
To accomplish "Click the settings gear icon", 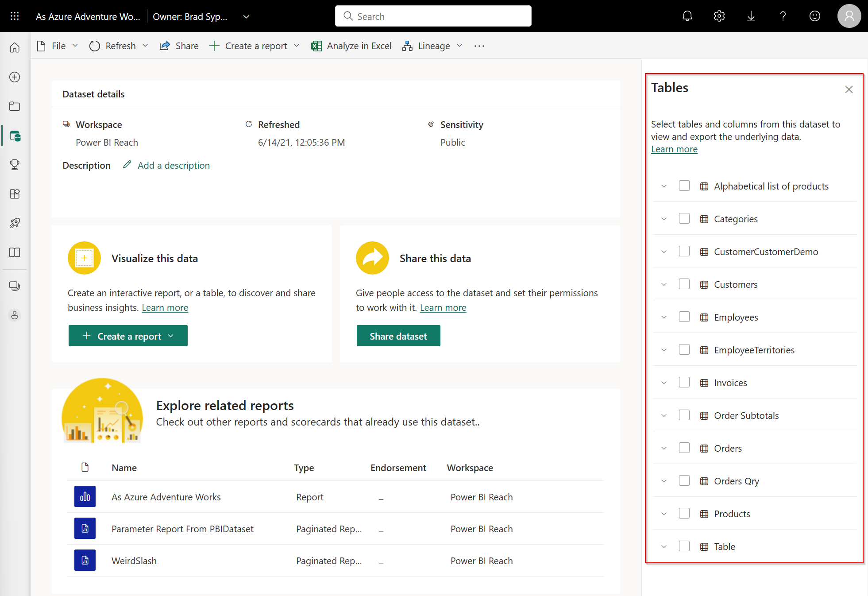I will (720, 16).
